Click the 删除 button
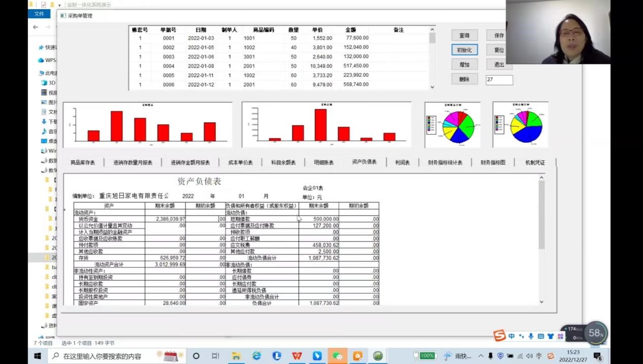643x364 pixels. coord(464,79)
